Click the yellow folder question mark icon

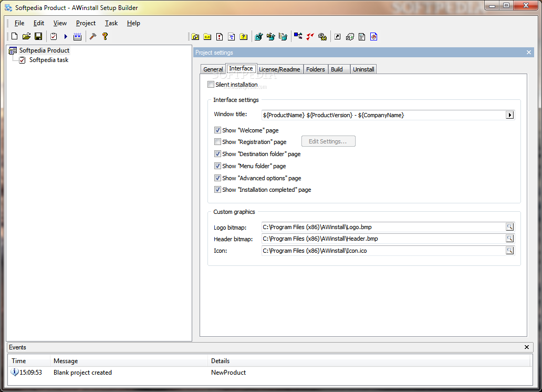point(244,37)
